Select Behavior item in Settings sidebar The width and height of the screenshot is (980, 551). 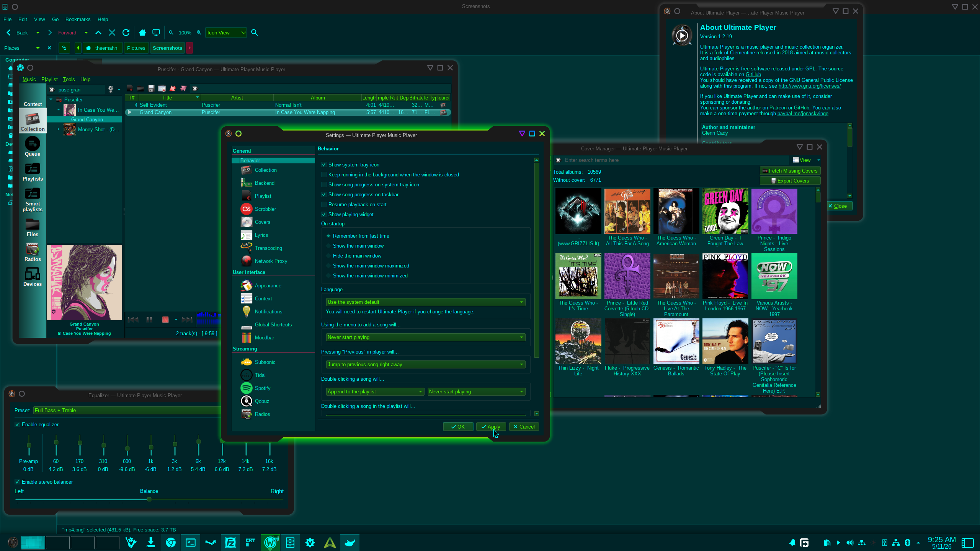click(273, 161)
